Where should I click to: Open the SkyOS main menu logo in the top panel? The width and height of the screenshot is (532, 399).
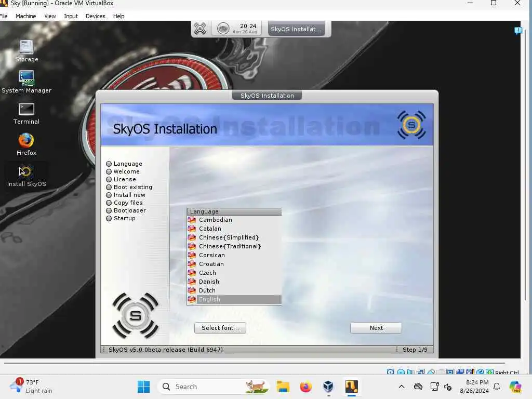(200, 29)
